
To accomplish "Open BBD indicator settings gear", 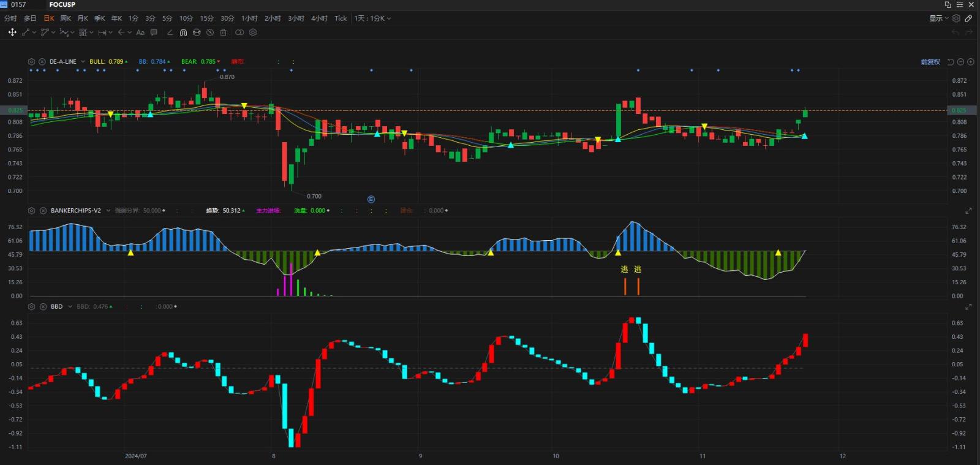I will pos(32,306).
